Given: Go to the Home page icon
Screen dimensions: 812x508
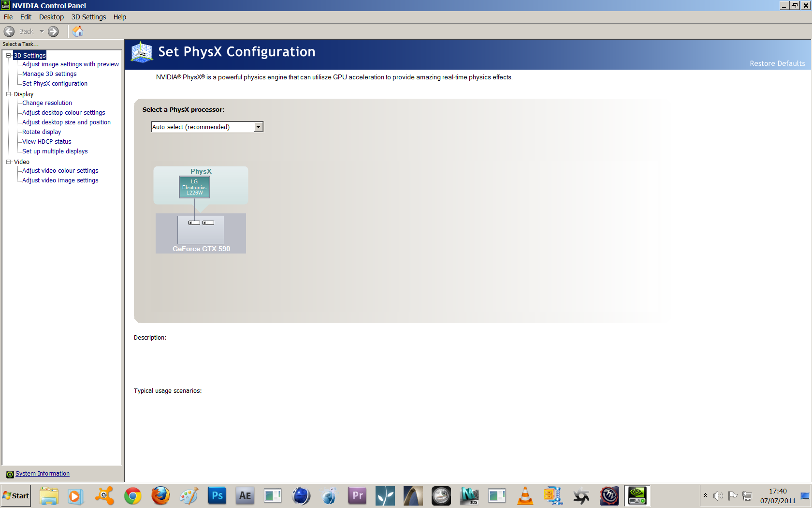Looking at the screenshot, I should pos(78,31).
